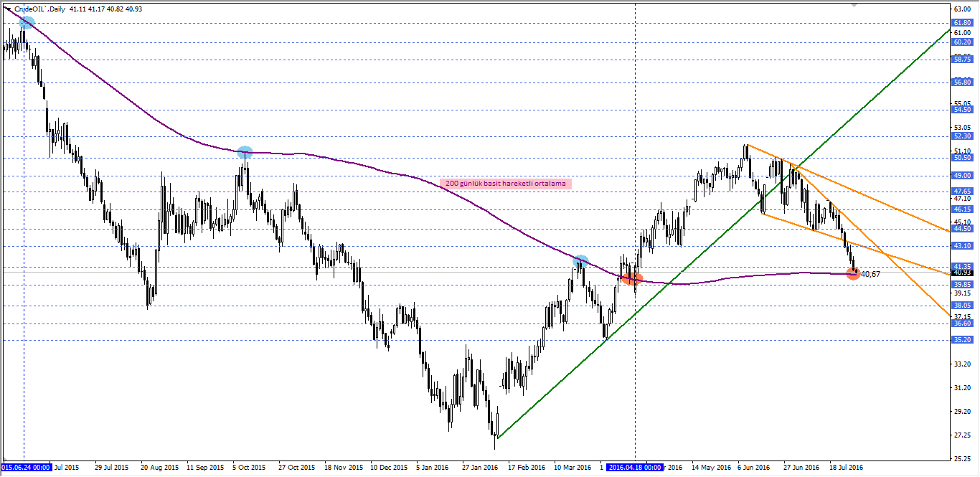Image resolution: width=980 pixels, height=477 pixels.
Task: Click the 11 Sep 2015 date label
Action: pyautogui.click(x=205, y=467)
